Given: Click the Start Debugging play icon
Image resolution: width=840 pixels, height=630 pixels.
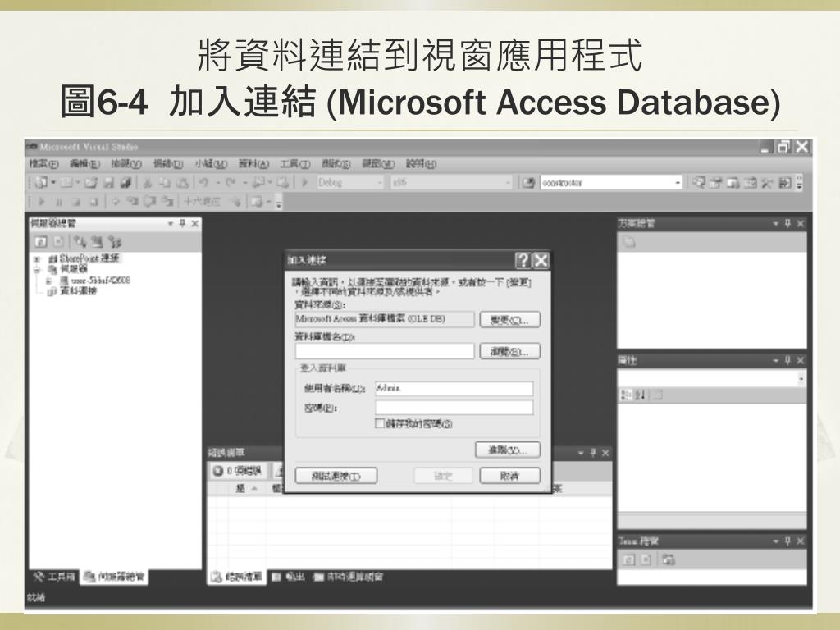Looking at the screenshot, I should pos(305,183).
